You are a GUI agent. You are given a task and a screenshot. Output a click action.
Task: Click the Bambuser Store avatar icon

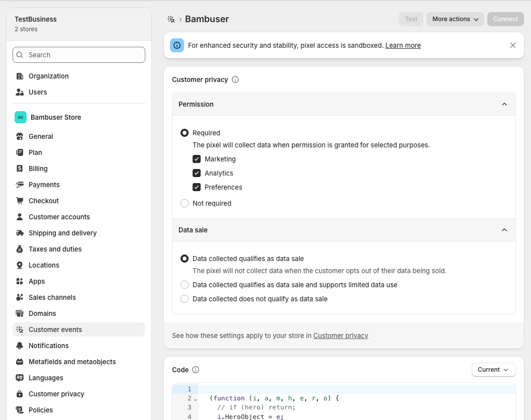pyautogui.click(x=21, y=117)
